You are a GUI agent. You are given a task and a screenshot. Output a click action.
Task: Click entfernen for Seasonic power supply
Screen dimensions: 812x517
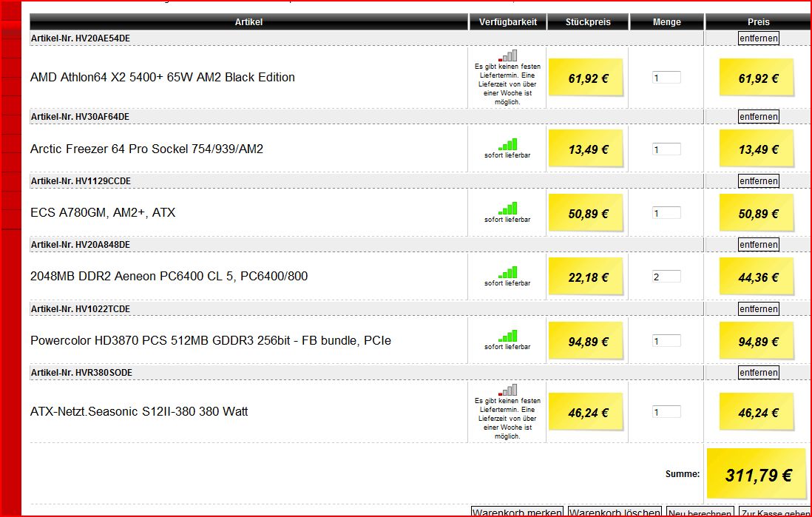pyautogui.click(x=758, y=373)
